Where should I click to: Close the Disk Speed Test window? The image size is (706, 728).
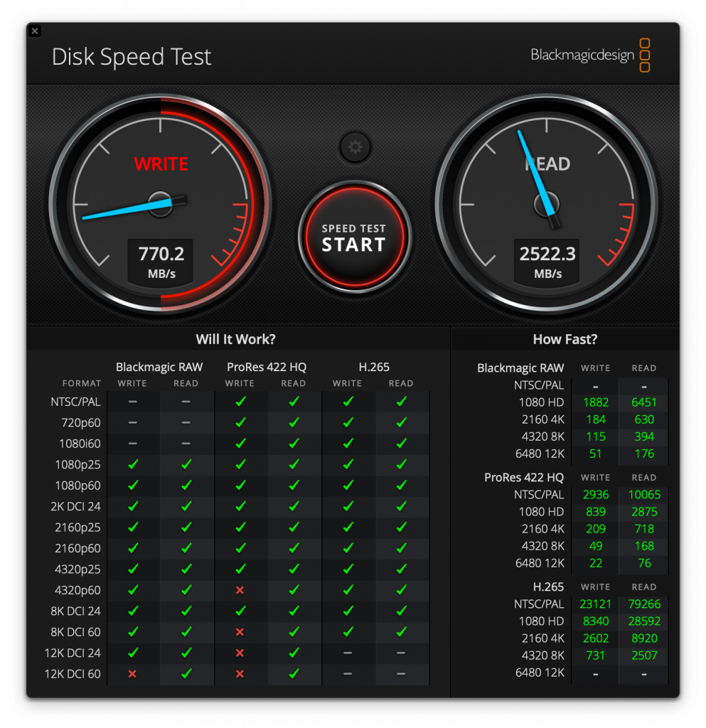35,31
